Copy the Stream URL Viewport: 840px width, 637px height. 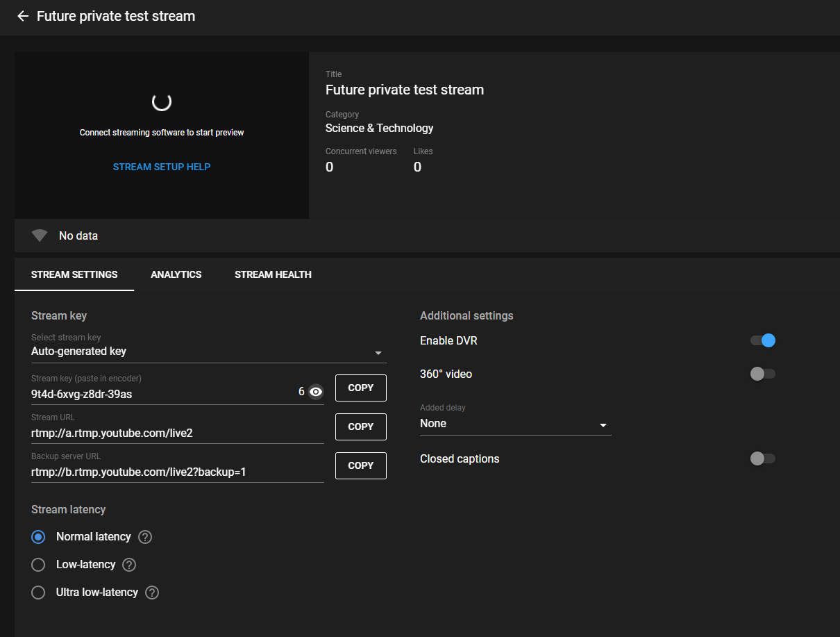[x=361, y=427]
